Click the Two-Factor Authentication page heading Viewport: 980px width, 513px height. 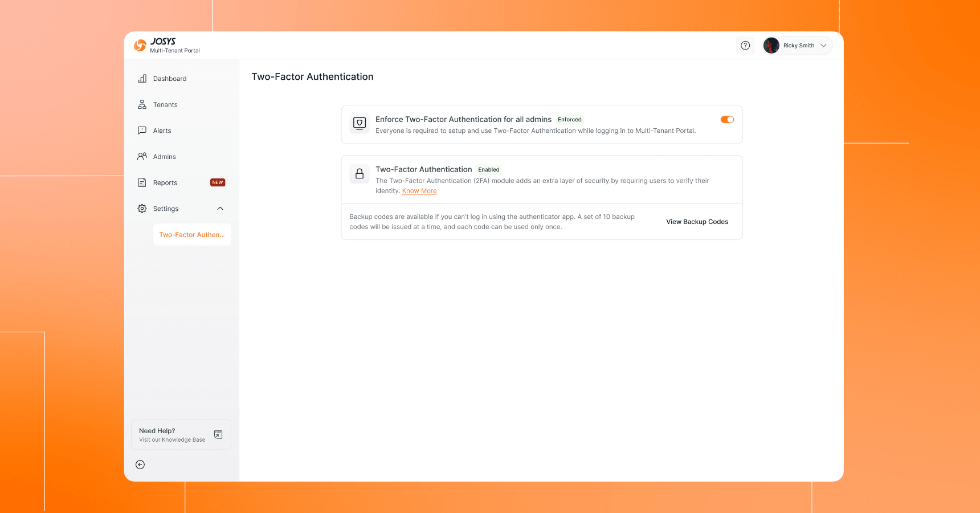(x=312, y=77)
